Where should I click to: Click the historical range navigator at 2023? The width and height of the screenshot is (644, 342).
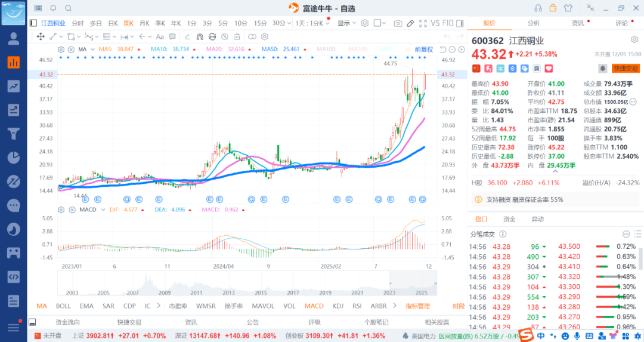tap(389, 292)
